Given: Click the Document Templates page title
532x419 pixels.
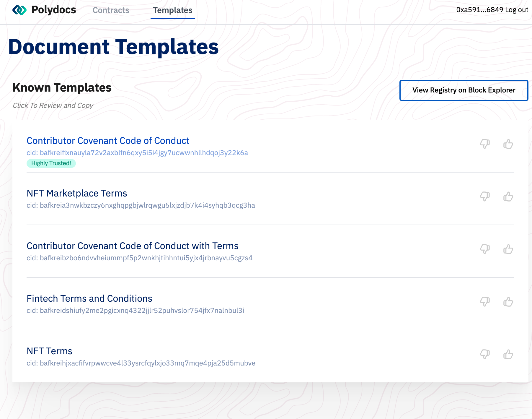Looking at the screenshot, I should pyautogui.click(x=113, y=47).
